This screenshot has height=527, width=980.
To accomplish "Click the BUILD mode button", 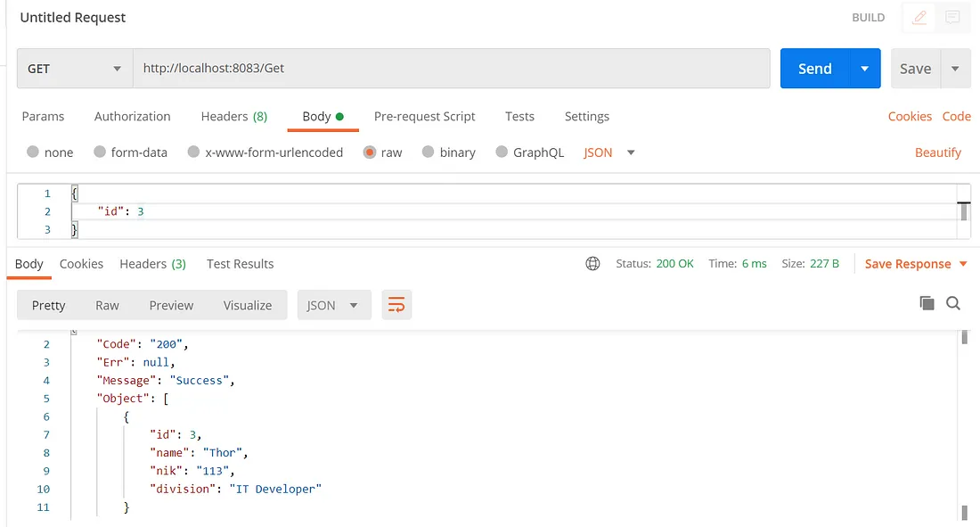I will pos(869,18).
